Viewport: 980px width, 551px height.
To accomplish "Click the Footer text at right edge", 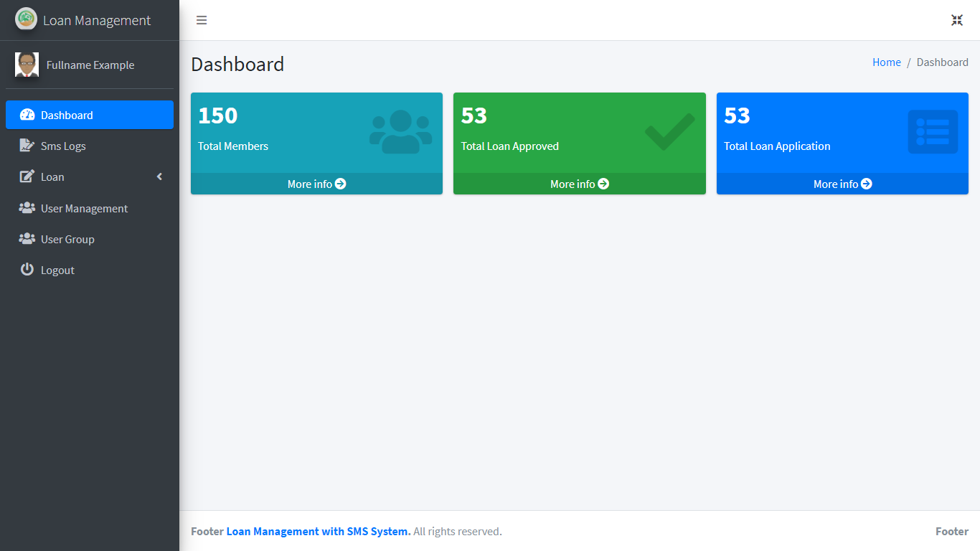I will [952, 532].
